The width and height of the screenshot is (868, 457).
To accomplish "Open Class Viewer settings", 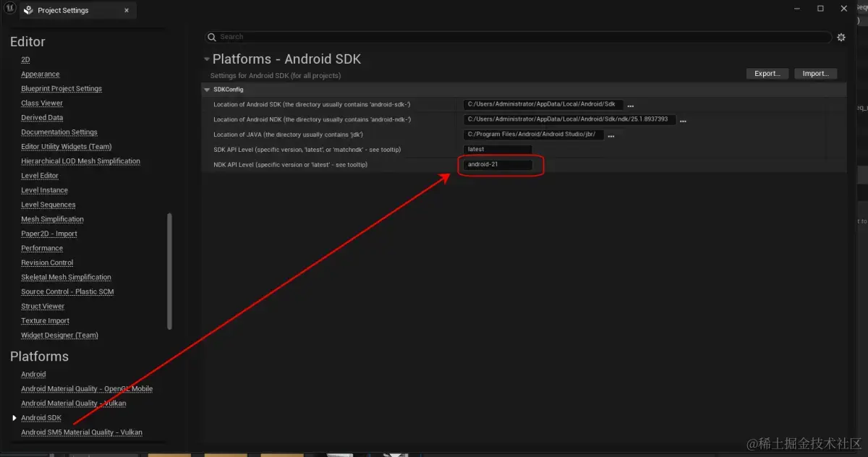I will pyautogui.click(x=42, y=103).
